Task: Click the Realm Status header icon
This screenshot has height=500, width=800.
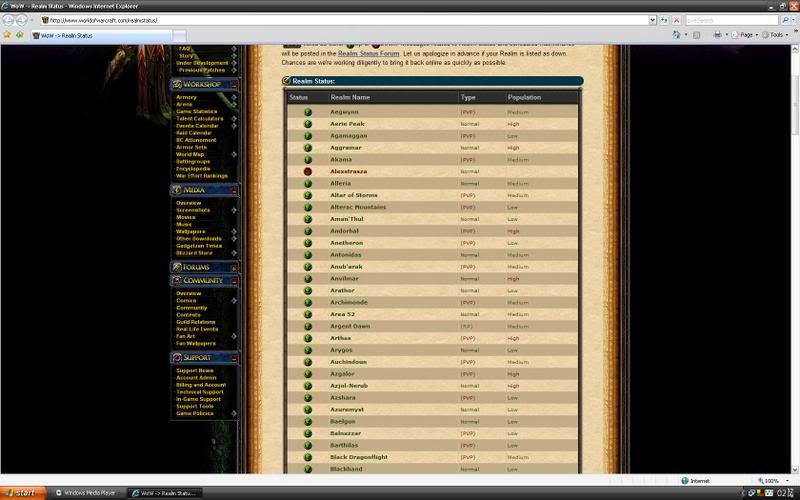Action: coord(287,81)
